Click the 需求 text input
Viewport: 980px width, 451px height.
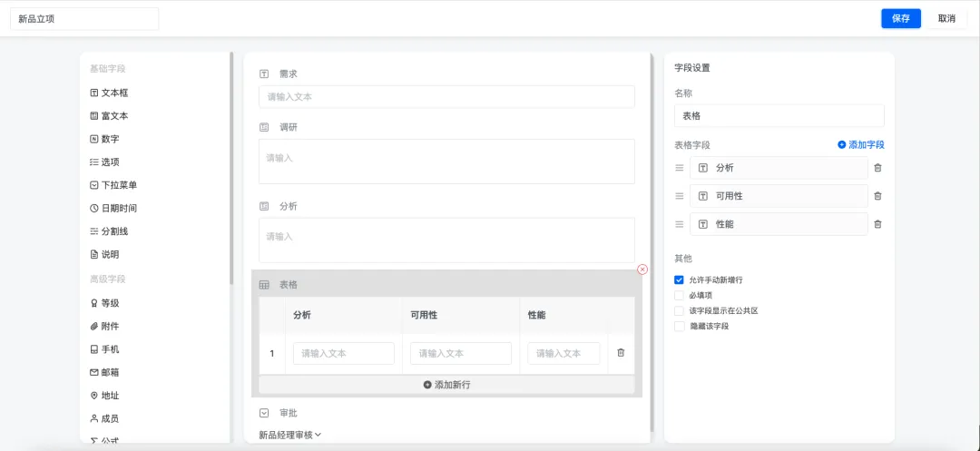(x=446, y=97)
